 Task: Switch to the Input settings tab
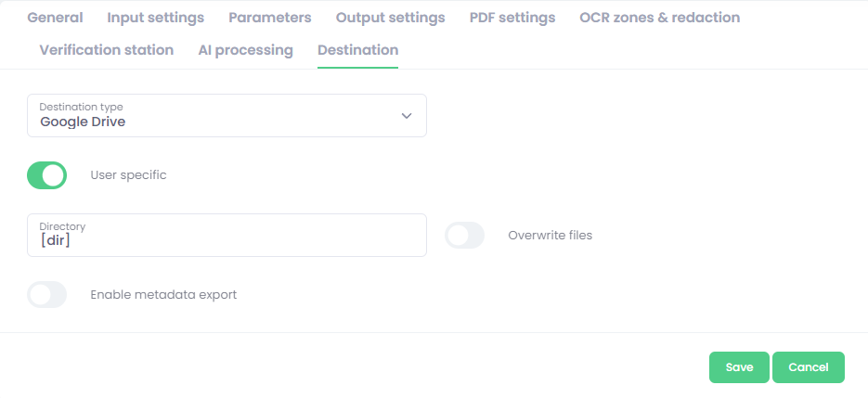[x=155, y=18]
